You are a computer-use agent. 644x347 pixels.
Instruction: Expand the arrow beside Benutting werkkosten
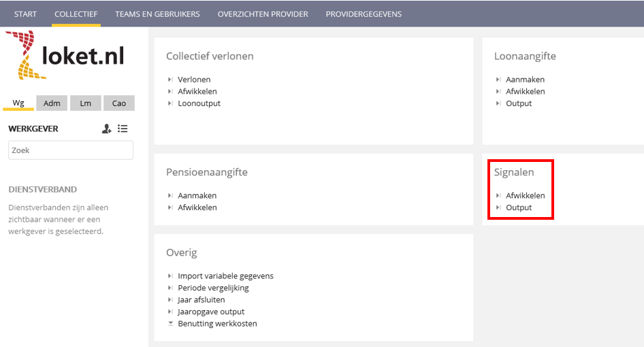pyautogui.click(x=170, y=324)
